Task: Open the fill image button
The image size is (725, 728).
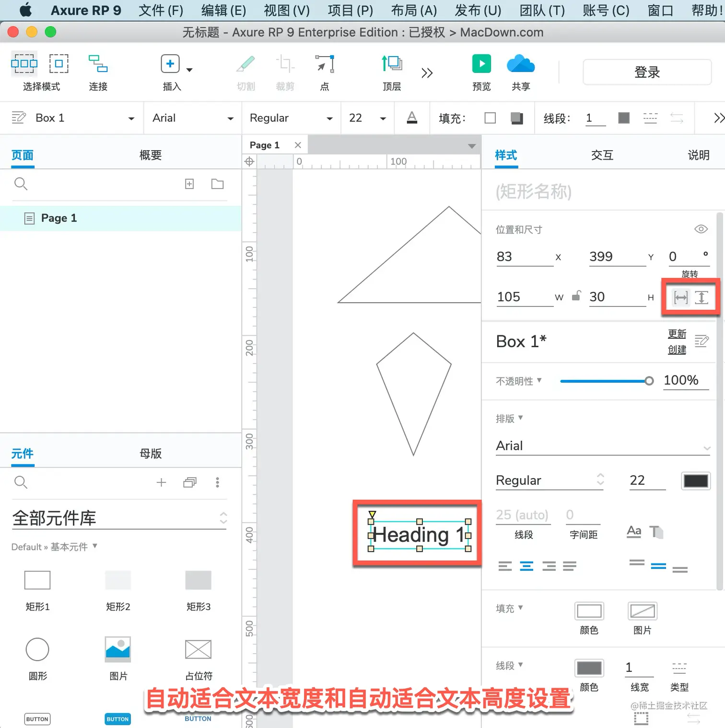Action: pos(642,611)
